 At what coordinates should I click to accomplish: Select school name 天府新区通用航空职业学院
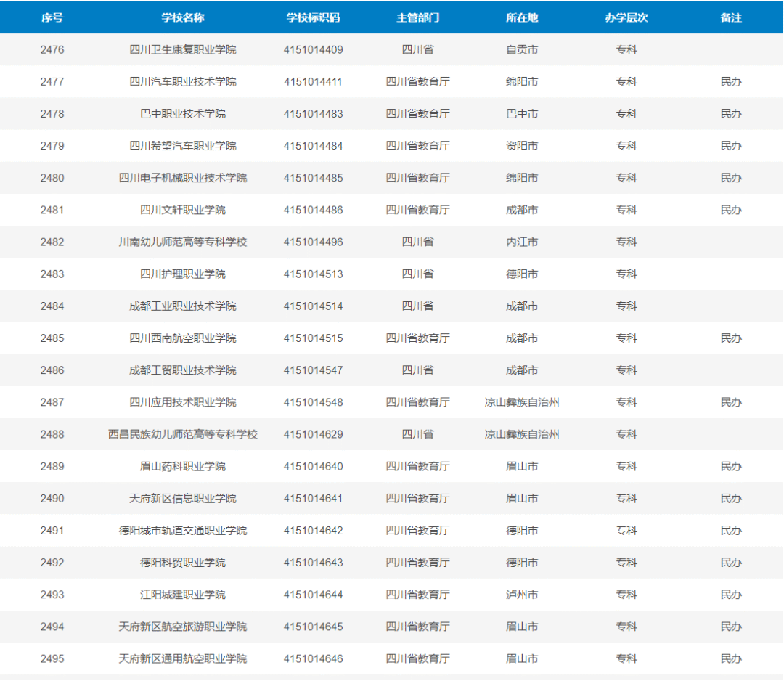coord(182,658)
